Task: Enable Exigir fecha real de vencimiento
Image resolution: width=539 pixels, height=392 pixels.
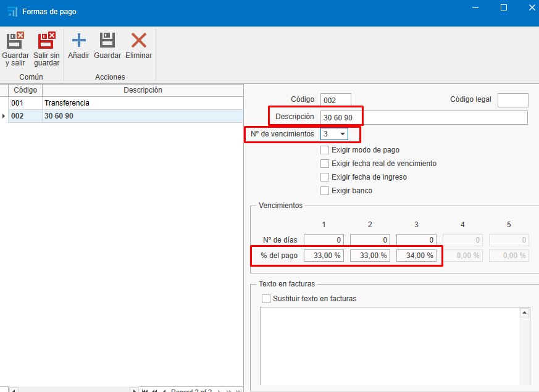Action: pos(325,164)
